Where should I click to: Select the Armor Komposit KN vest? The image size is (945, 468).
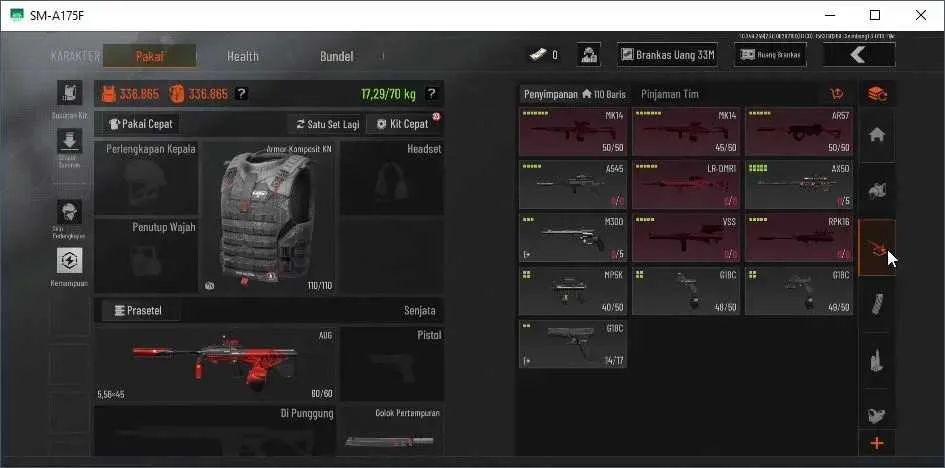pos(267,217)
